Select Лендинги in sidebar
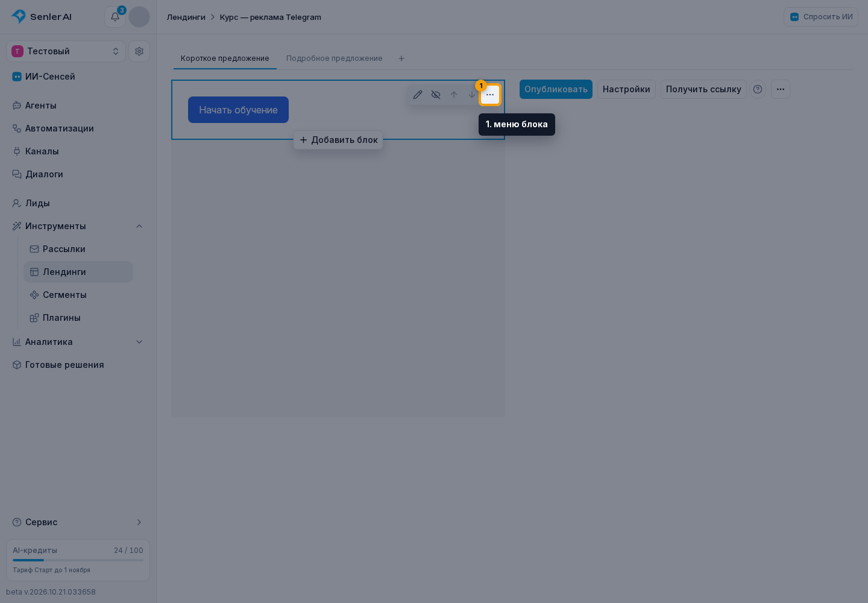 click(x=78, y=272)
